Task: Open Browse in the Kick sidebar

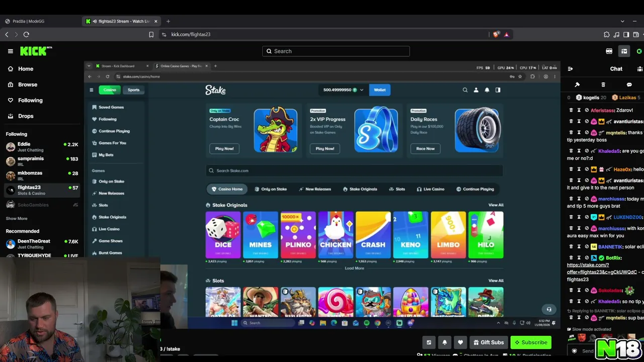Action: 28,84
